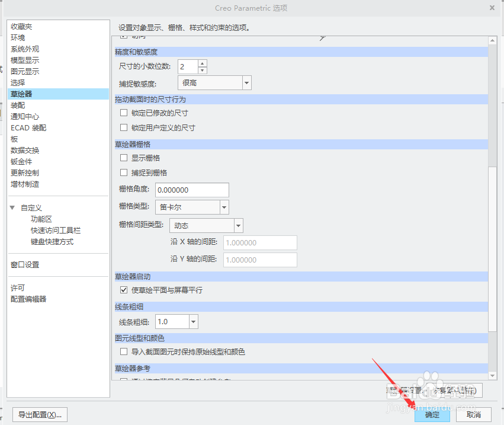Select the 选择 category
The image size is (504, 425).
[x=18, y=82]
